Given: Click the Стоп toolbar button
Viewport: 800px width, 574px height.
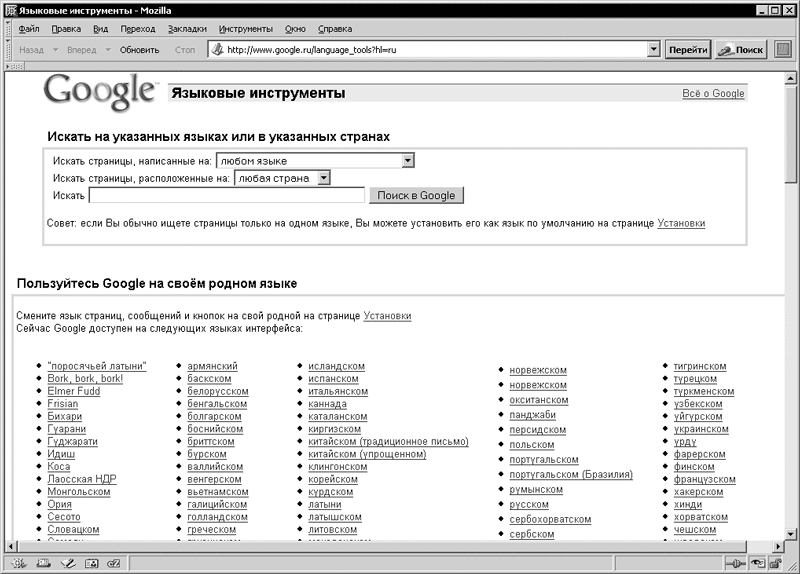Looking at the screenshot, I should point(185,50).
